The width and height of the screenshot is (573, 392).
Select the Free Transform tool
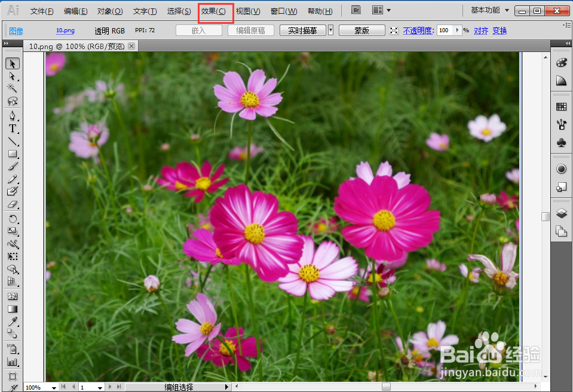(13, 256)
